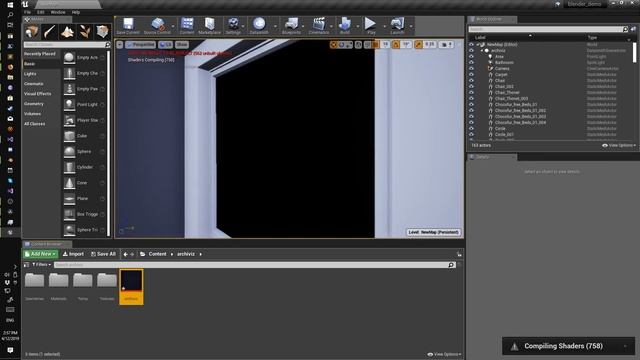Open World Outliner View Options

tap(619, 145)
